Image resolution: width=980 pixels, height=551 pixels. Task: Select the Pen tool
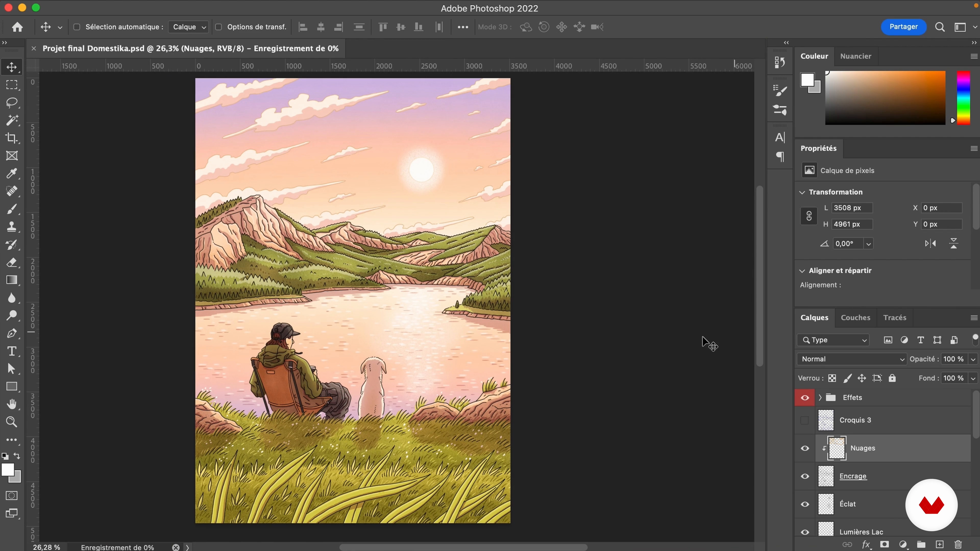[12, 333]
